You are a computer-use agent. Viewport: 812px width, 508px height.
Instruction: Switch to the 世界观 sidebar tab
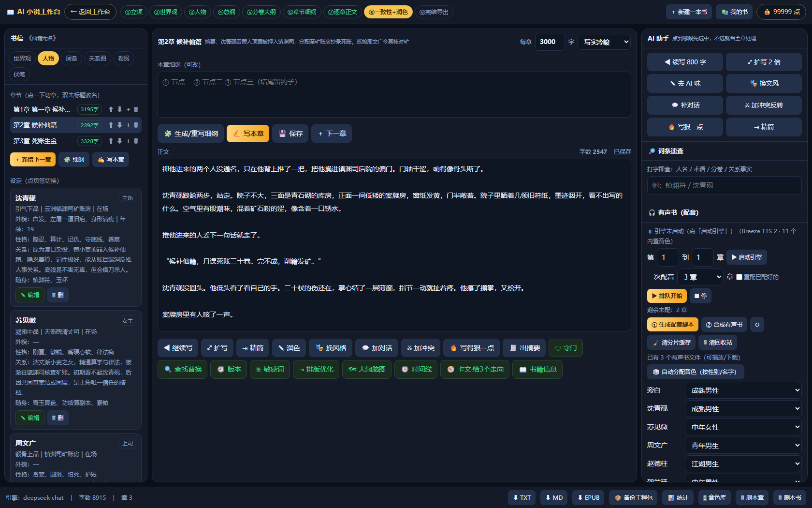tap(22, 59)
